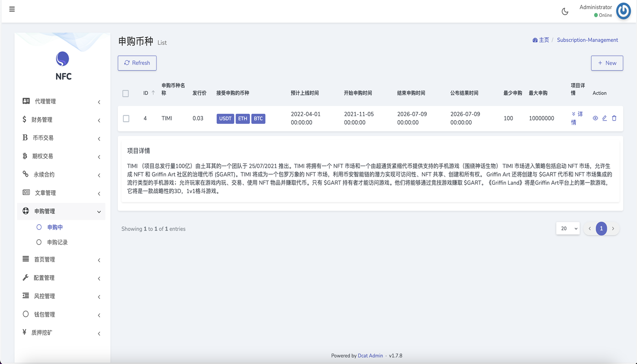Screen dimensions: 637x364
Task: Toggle the hamburger sidebar menu icon
Action: [12, 9]
